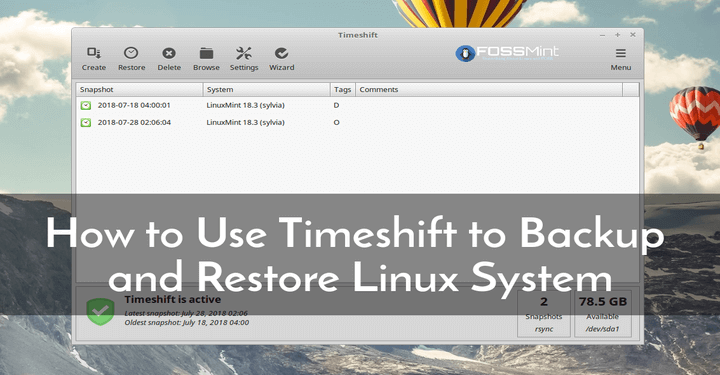The width and height of the screenshot is (720, 375).
Task: Sort by the Tags column header
Action: click(343, 90)
